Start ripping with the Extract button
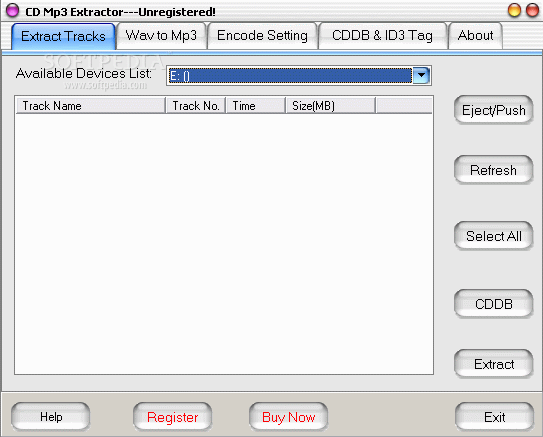543x437 pixels. click(493, 364)
